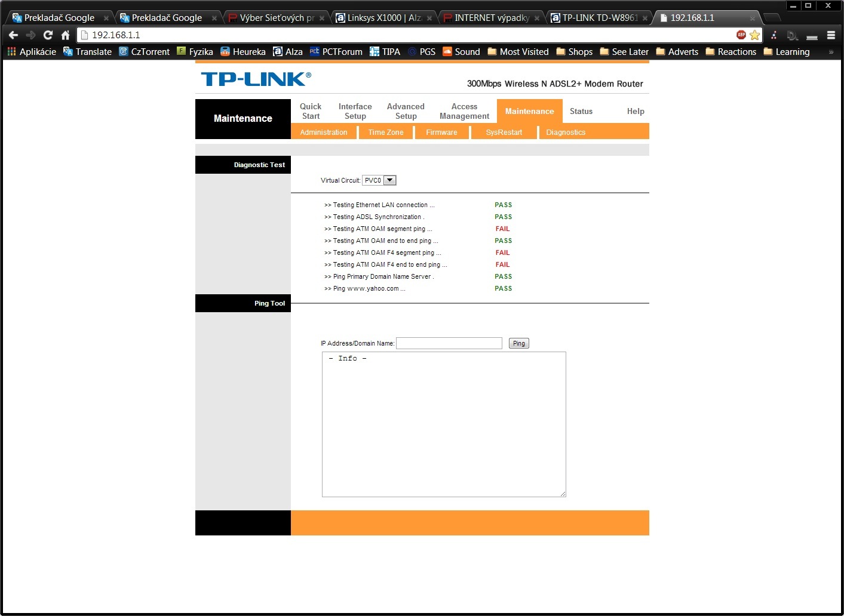Switch to the Linksys X1000 tab

pyautogui.click(x=384, y=18)
